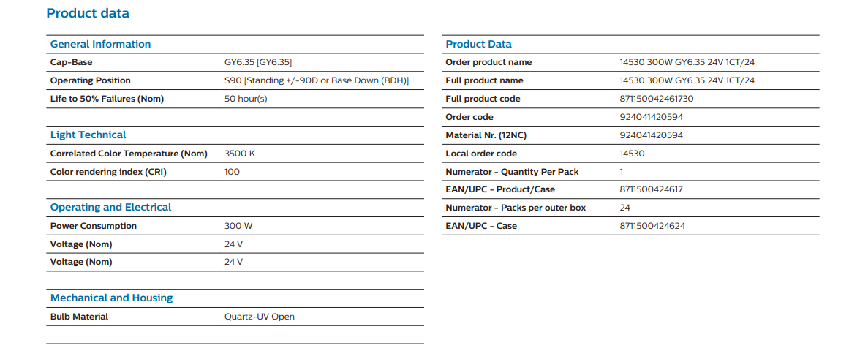The width and height of the screenshot is (868, 351).
Task: Click the Order product name value
Action: [687, 62]
